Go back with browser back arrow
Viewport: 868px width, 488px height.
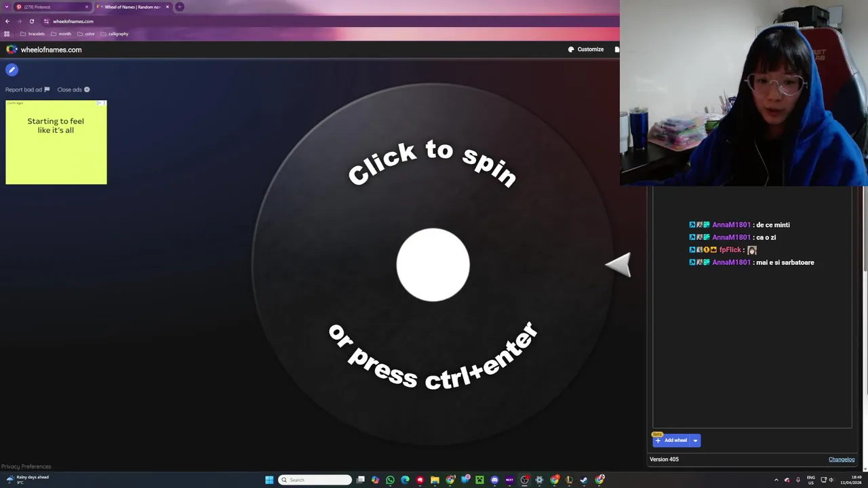click(7, 21)
